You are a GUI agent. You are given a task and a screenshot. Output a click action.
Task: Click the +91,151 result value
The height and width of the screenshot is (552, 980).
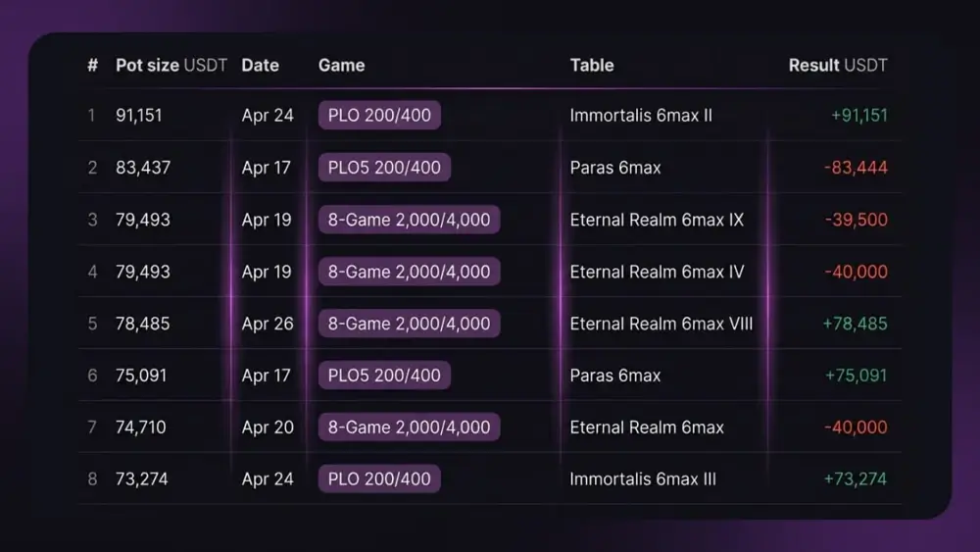(x=858, y=115)
